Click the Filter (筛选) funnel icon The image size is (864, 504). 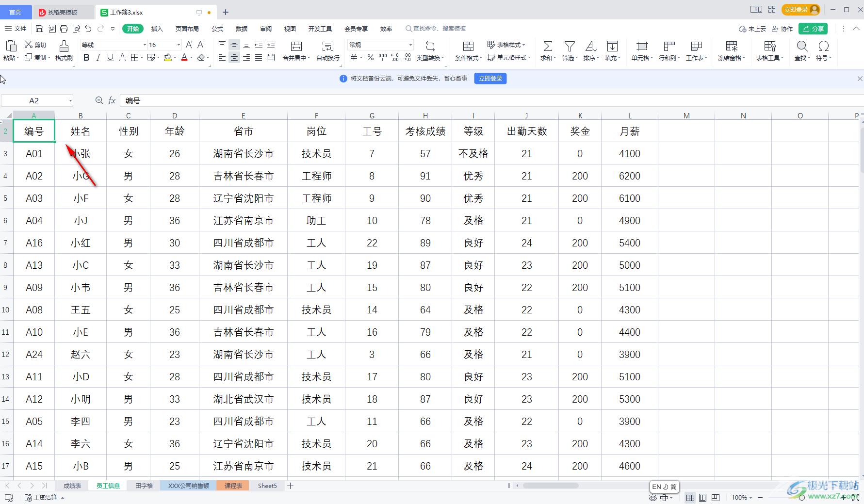570,47
